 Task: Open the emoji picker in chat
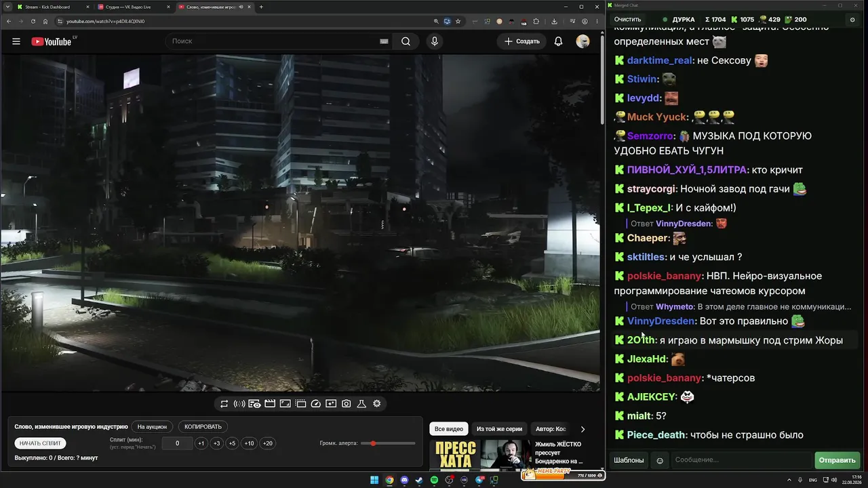coord(660,461)
